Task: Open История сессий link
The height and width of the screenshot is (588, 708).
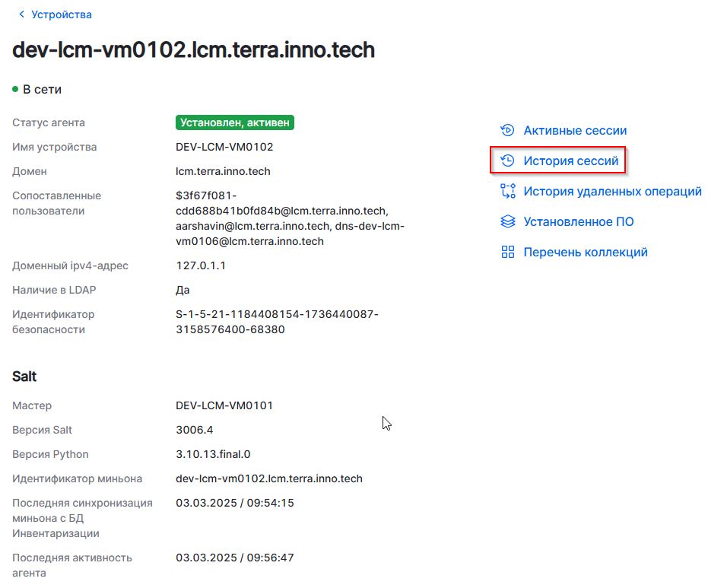Action: [x=570, y=161]
